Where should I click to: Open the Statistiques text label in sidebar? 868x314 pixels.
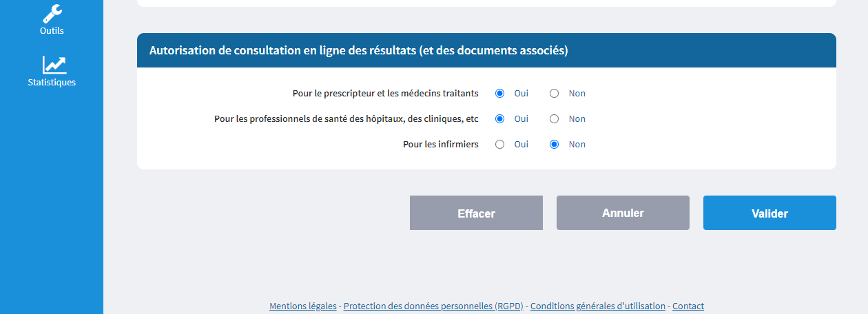coord(52,82)
